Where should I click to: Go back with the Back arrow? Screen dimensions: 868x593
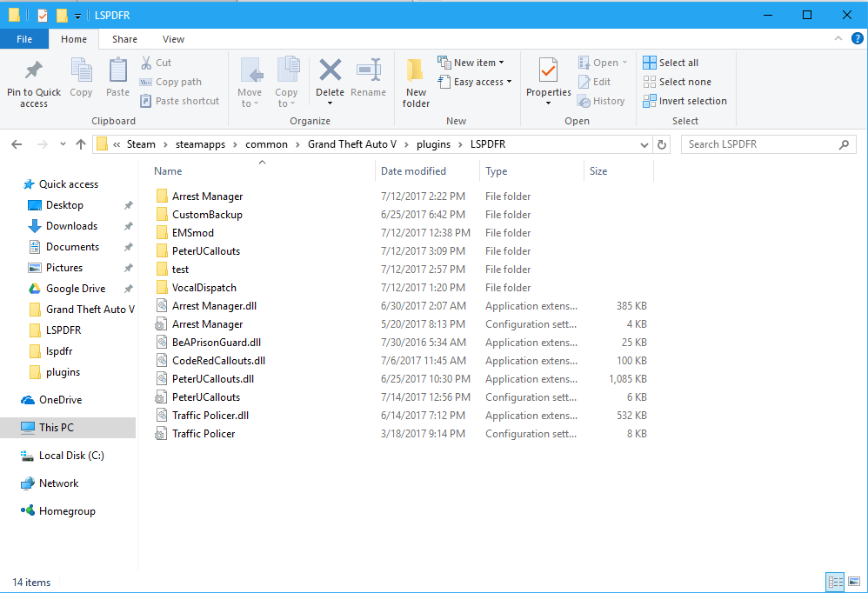point(17,144)
